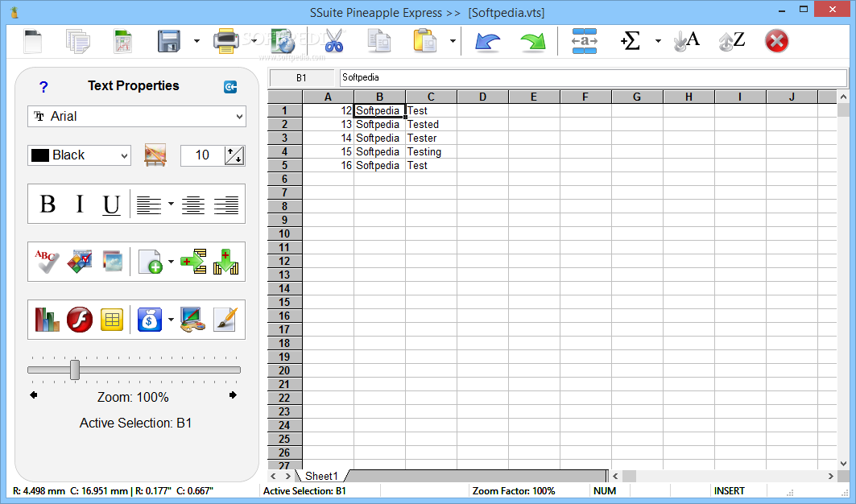856x504 pixels.
Task: Click the yellow table grid icon
Action: [112, 320]
